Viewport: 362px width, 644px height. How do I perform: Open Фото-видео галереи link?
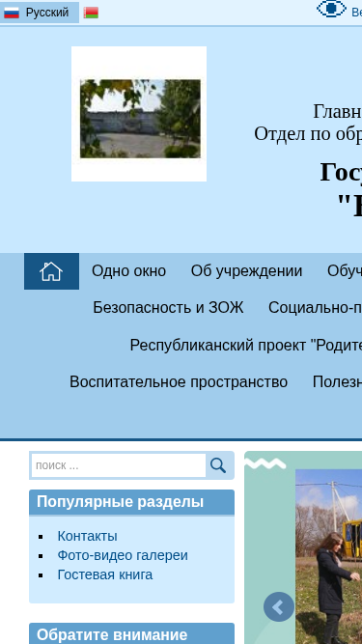[123, 555]
